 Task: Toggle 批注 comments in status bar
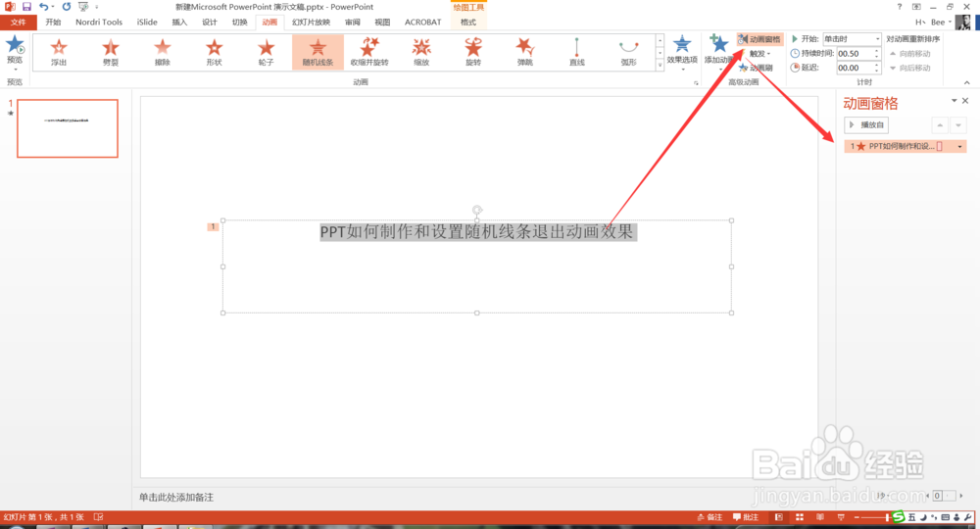(x=746, y=517)
